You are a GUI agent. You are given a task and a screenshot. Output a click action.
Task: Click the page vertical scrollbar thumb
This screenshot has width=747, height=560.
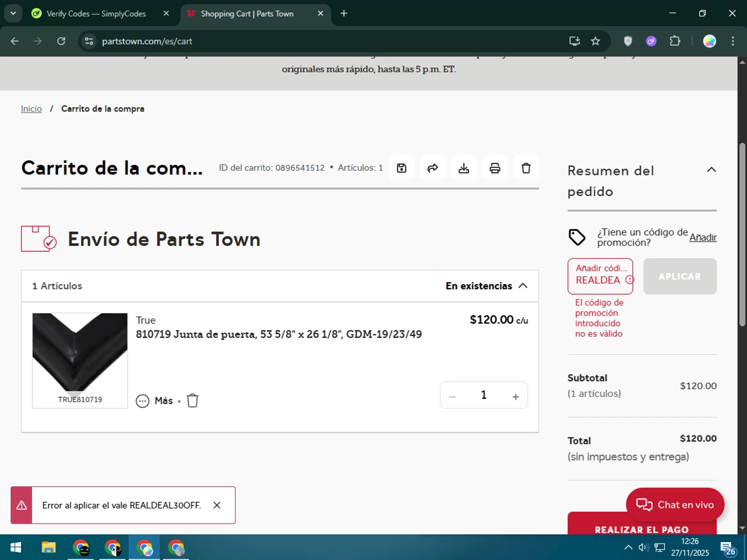click(x=743, y=234)
